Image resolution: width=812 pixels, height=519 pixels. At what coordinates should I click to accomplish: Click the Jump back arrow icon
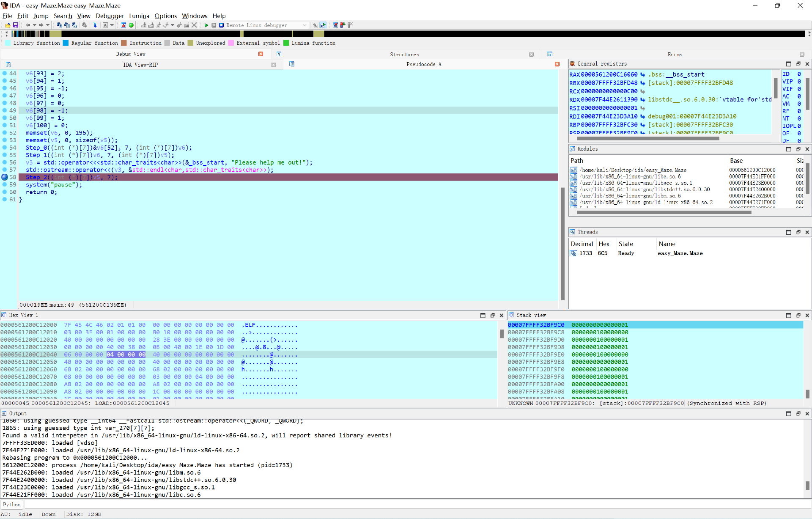click(28, 25)
